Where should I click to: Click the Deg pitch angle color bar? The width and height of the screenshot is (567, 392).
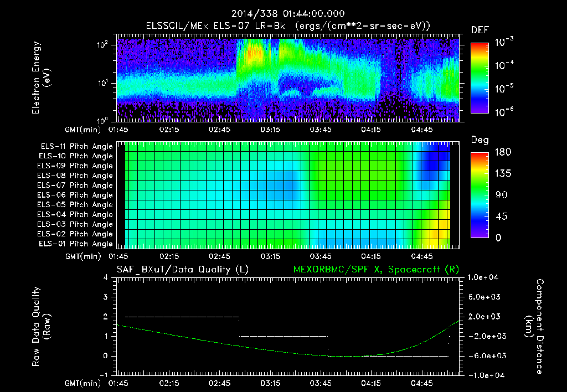[480, 195]
